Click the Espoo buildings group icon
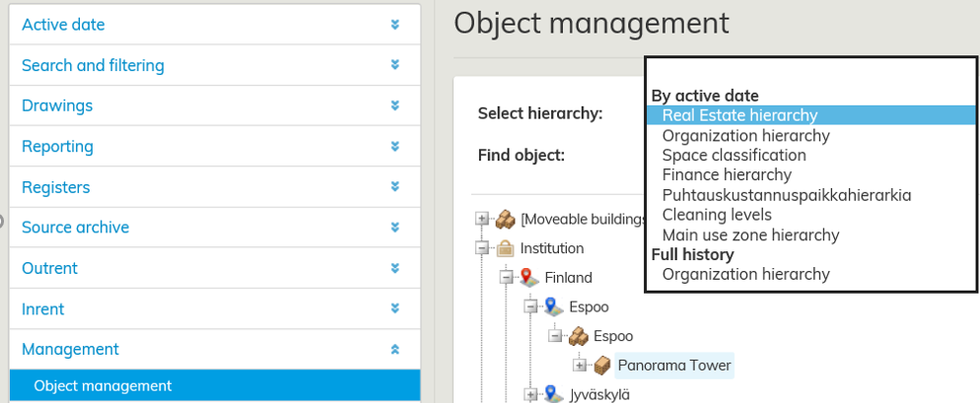 [578, 336]
